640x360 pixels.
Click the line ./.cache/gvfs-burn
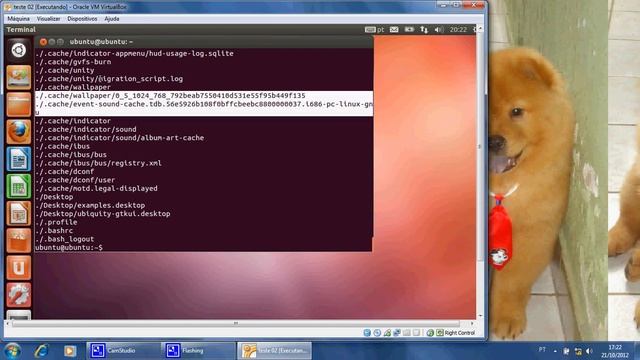pos(73,62)
